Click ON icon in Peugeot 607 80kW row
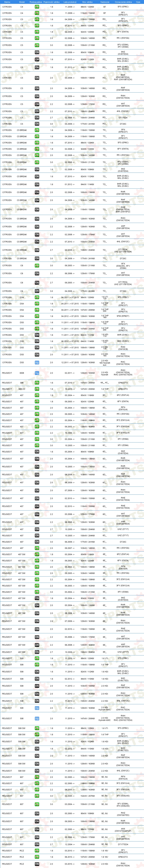144x868 pixels. click(37, 813)
